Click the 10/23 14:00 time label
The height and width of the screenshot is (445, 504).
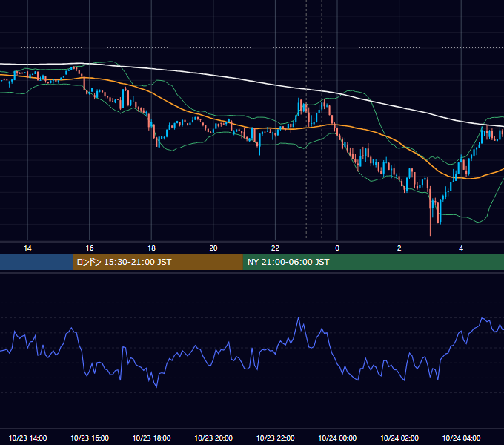(27, 438)
